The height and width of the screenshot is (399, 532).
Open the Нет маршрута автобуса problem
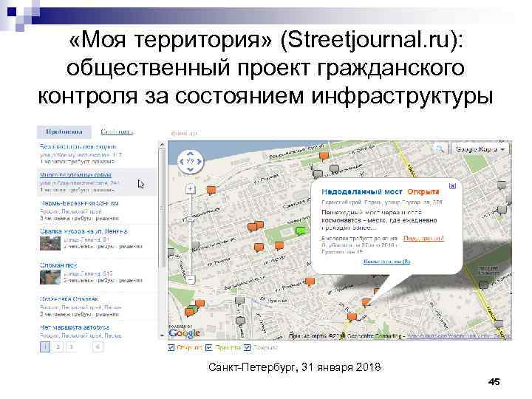75,327
